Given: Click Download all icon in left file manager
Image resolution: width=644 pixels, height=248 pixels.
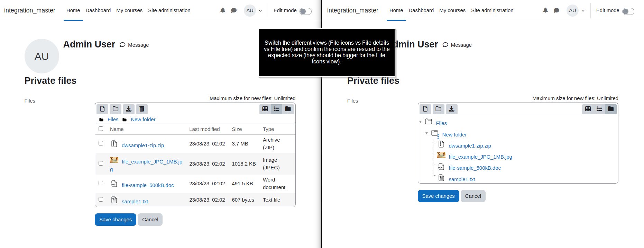Looking at the screenshot, I should (x=129, y=109).
